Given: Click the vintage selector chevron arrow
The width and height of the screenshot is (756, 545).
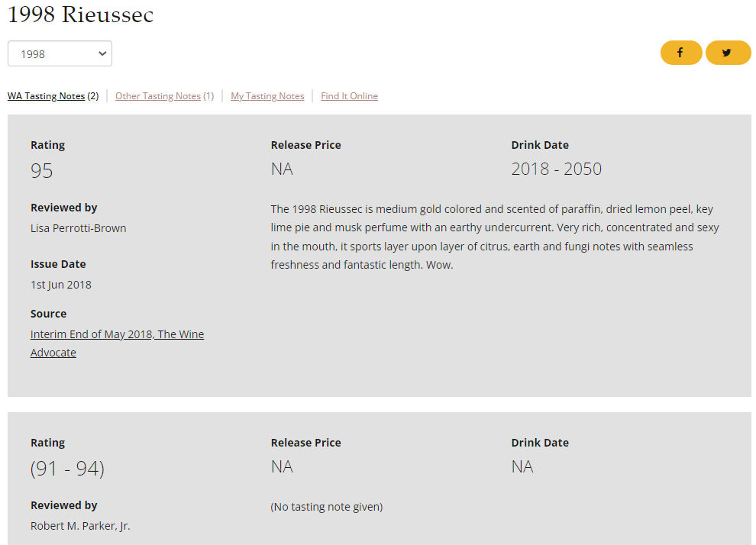Looking at the screenshot, I should (102, 53).
